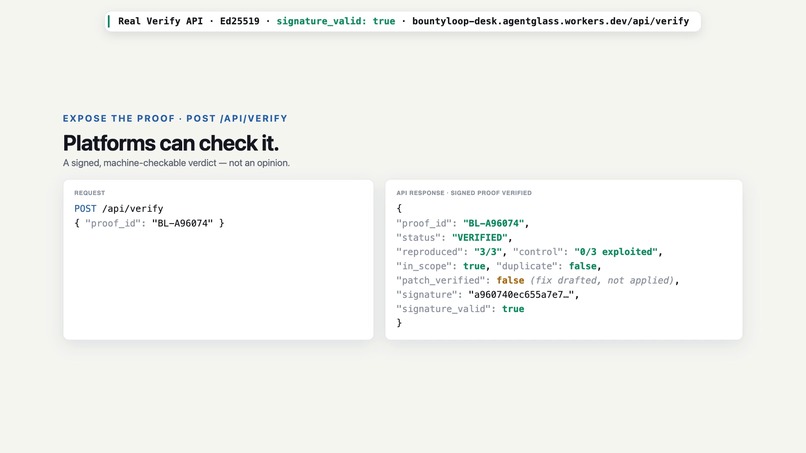Click the 'Real Verify API' banner text
806x453 pixels.
pyautogui.click(x=160, y=21)
